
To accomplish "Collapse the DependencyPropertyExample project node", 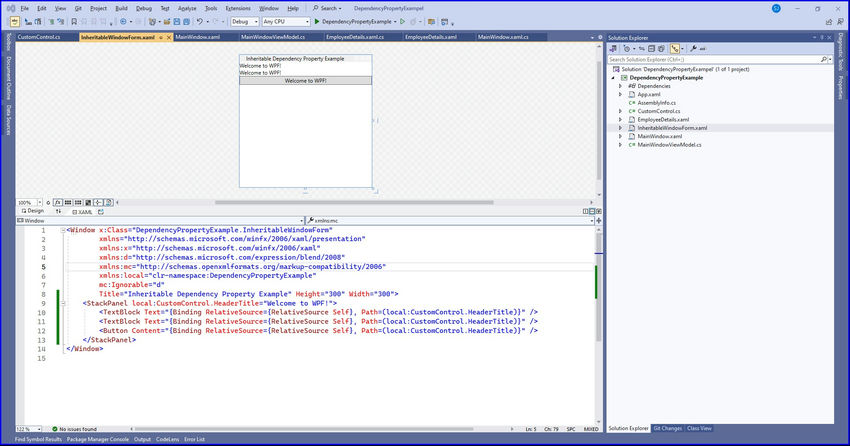I will tap(614, 77).
